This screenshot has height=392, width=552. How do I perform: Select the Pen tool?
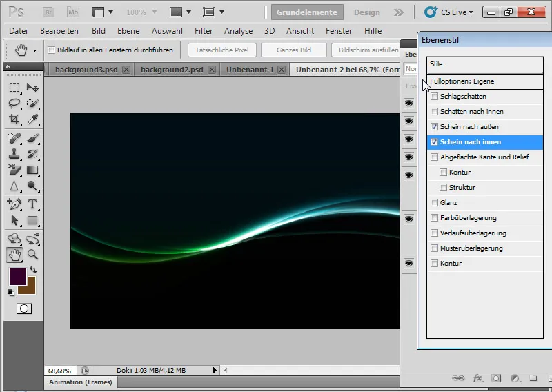(x=14, y=204)
